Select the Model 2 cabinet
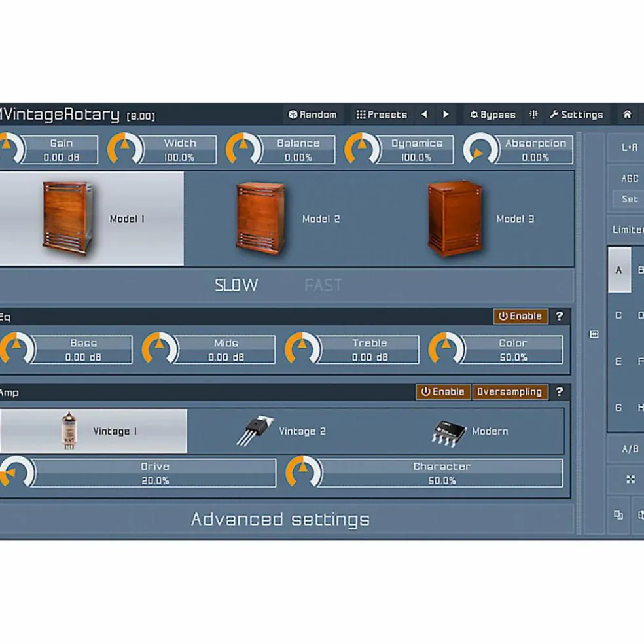 [281, 219]
